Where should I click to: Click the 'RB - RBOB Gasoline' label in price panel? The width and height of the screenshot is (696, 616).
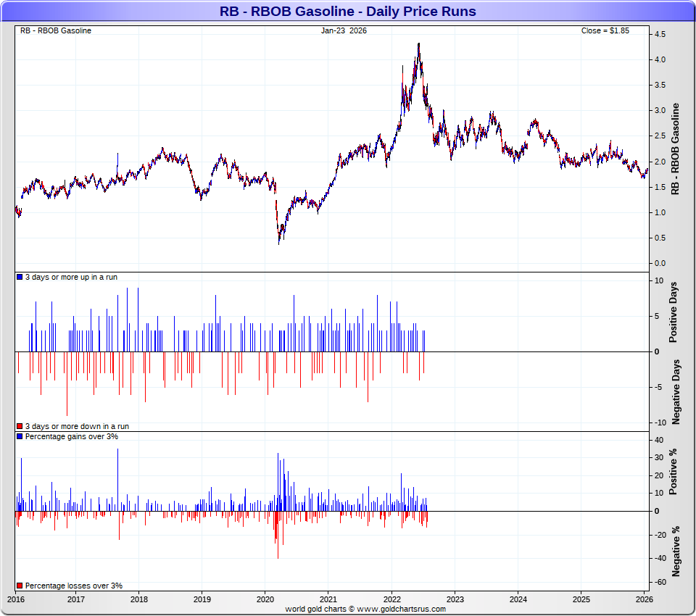[x=56, y=30]
